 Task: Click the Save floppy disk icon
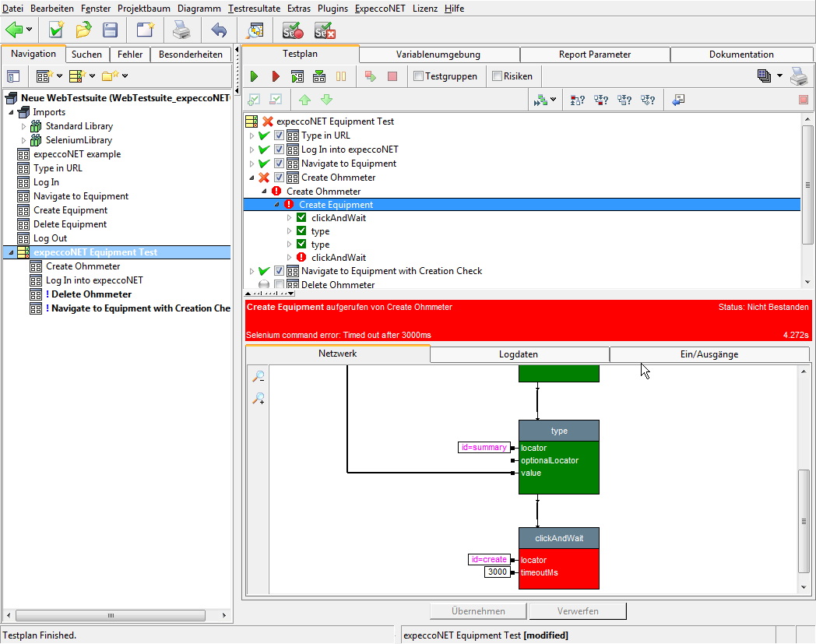click(111, 30)
